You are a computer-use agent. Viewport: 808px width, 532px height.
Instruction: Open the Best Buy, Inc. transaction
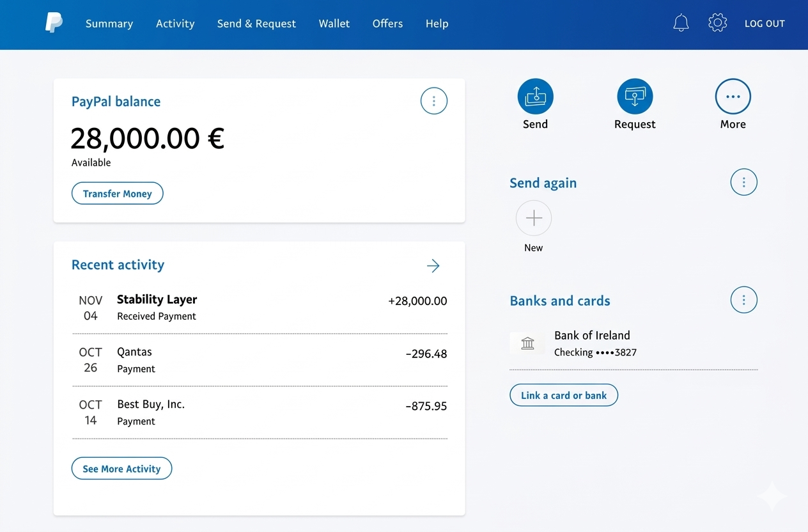(x=260, y=412)
